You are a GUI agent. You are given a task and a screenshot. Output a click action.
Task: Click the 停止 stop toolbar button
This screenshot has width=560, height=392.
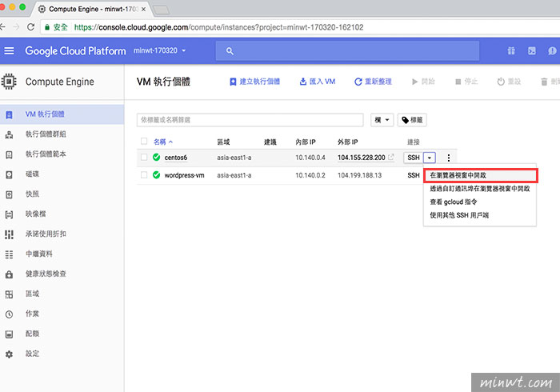tap(466, 82)
